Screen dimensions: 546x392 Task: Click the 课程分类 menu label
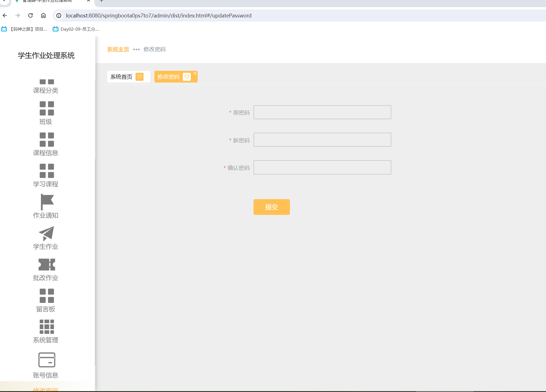[46, 91]
